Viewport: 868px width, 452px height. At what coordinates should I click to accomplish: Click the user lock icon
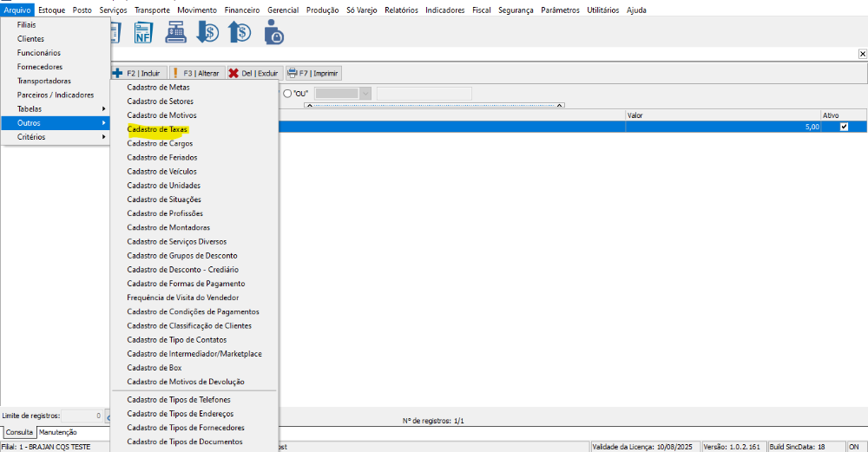273,33
